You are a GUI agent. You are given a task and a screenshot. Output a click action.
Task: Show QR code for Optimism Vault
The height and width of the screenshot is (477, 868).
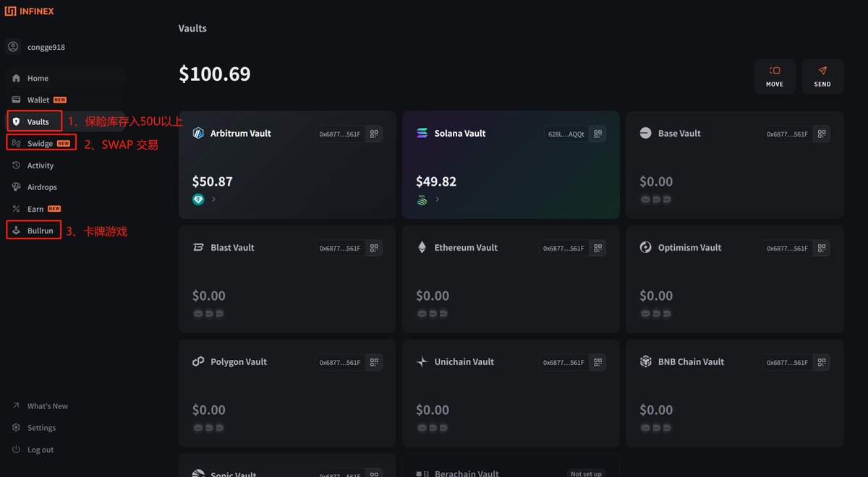coord(821,248)
